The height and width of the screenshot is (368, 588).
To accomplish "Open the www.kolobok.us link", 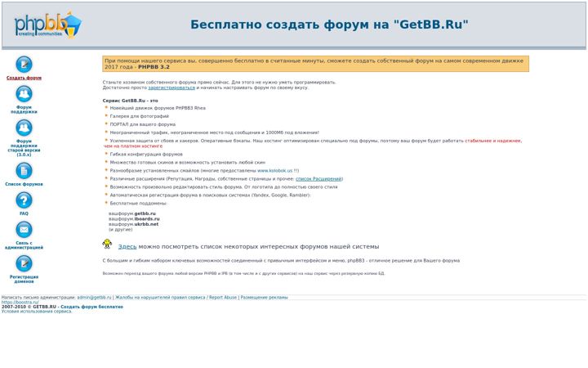I will 275,170.
